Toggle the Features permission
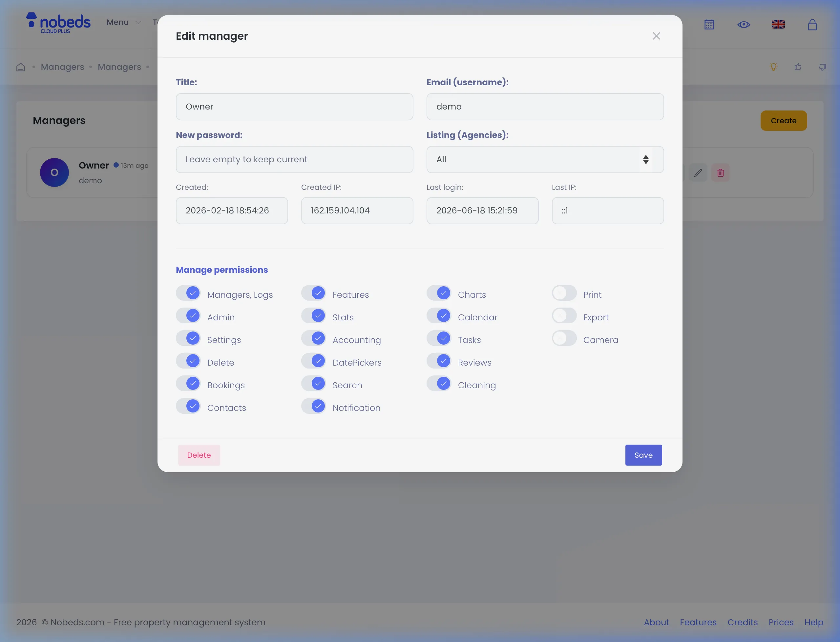The height and width of the screenshot is (642, 840). (313, 293)
